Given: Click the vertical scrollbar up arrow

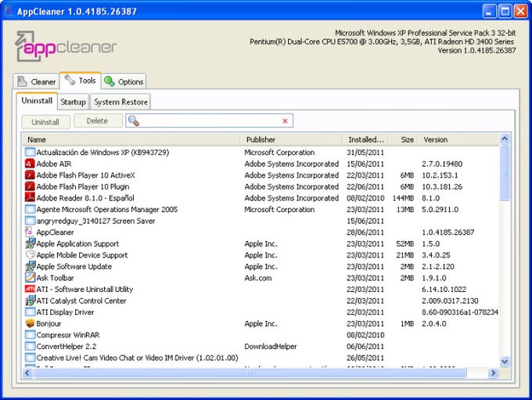Looking at the screenshot, I should (505, 139).
